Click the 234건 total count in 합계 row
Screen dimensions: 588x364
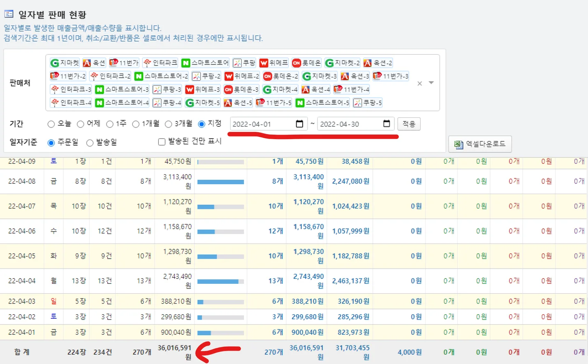(103, 352)
